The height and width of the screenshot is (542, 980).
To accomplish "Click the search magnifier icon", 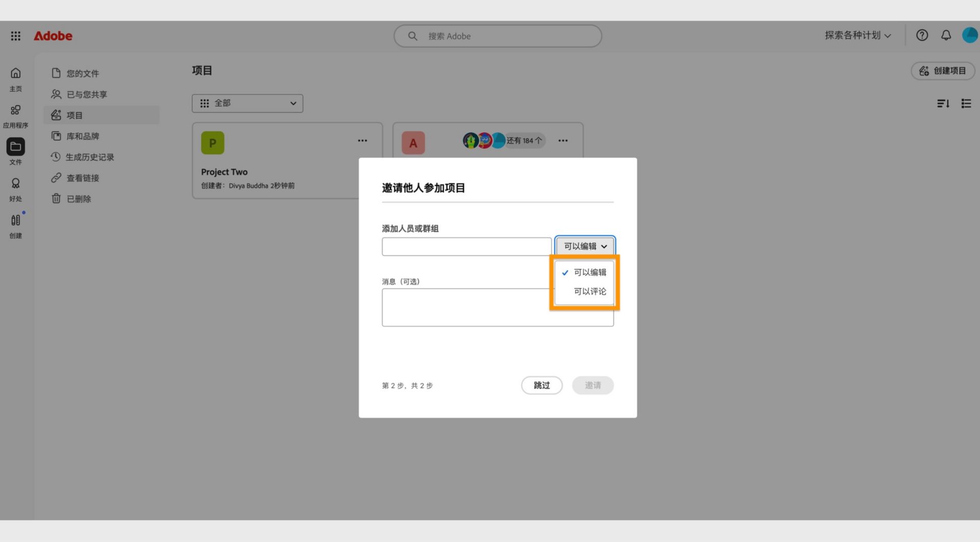I will point(413,36).
